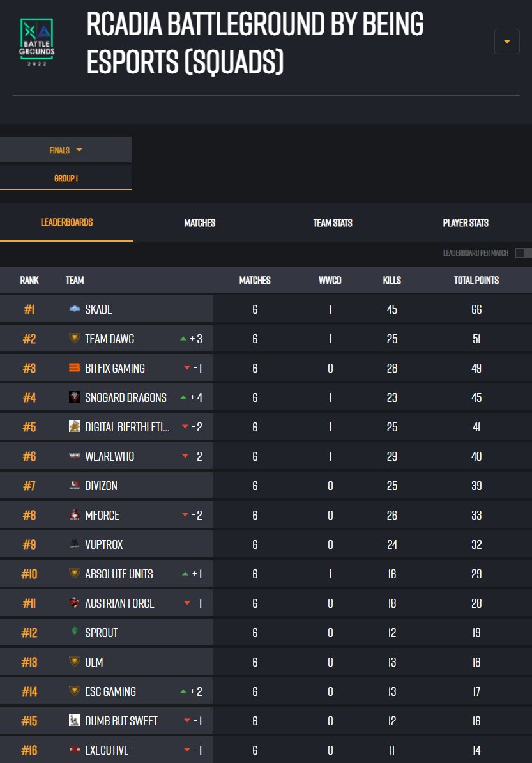Expand the Finals stage dropdown
532x763 pixels.
[66, 150]
